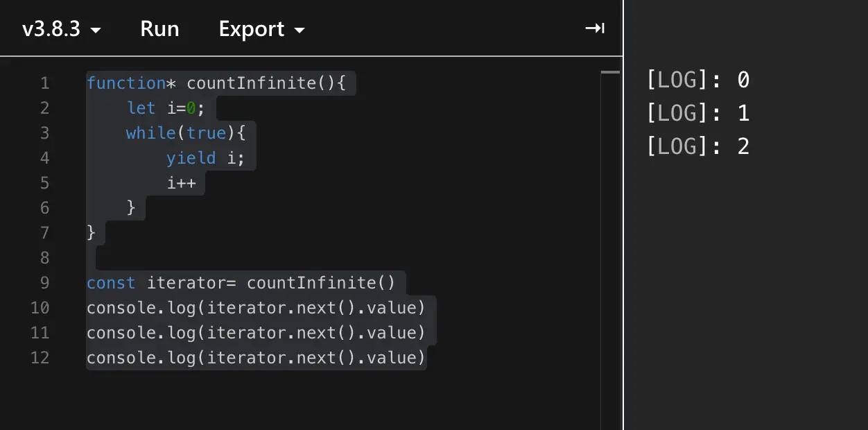The image size is (868, 430).
Task: Click the panel collapse arrow icon
Action: click(x=595, y=28)
